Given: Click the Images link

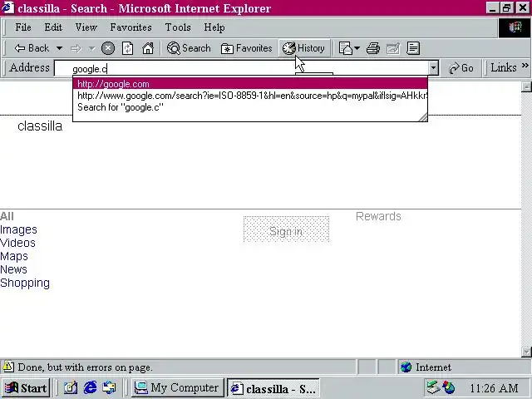Looking at the screenshot, I should tap(18, 229).
